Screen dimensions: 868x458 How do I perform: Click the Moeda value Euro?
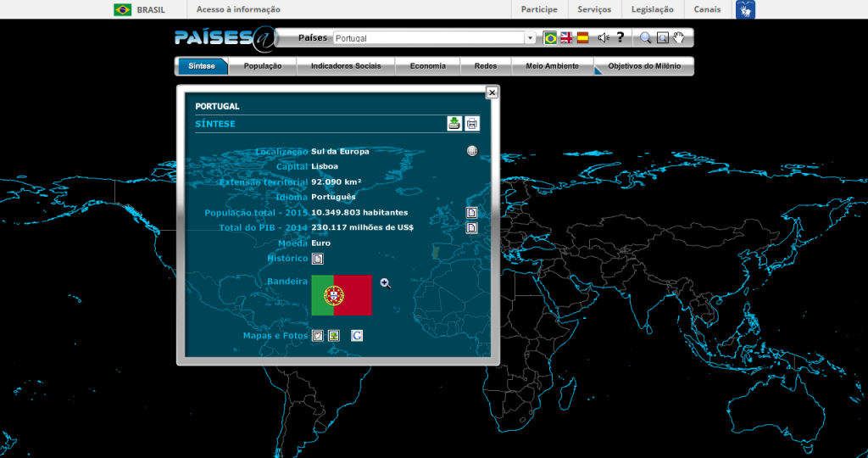(x=320, y=243)
